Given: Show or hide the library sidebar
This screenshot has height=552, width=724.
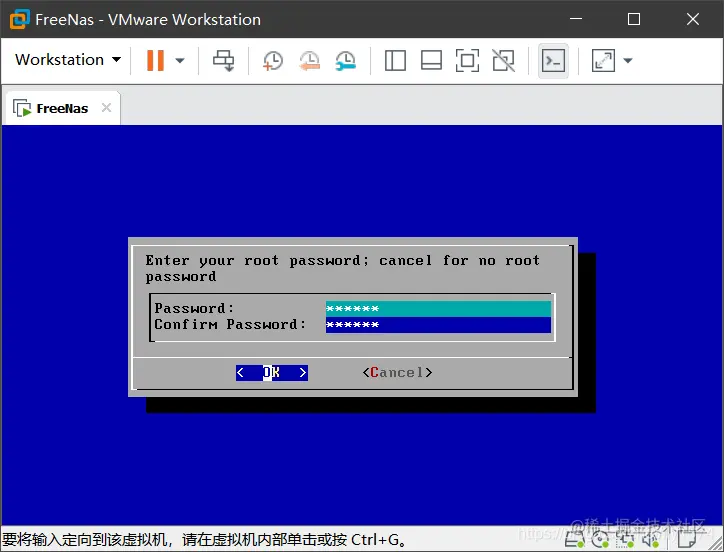Looking at the screenshot, I should [395, 61].
